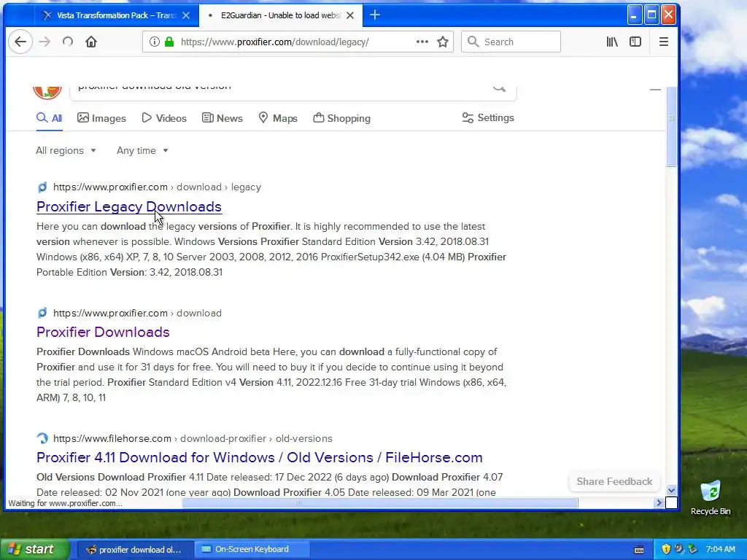Open Shopping results
Screen dimensions: 747x560
click(x=341, y=118)
